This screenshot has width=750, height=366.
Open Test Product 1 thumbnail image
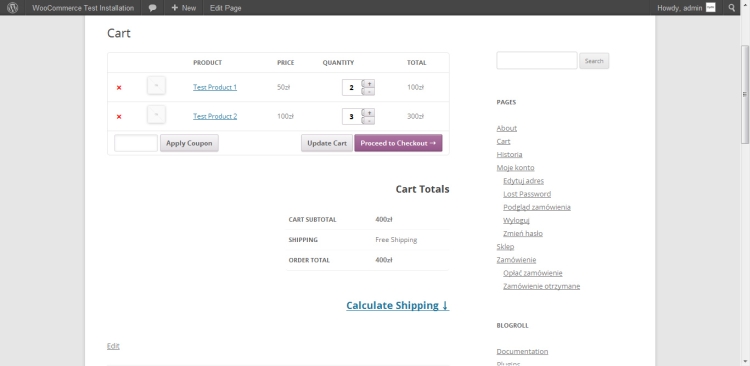tap(156, 86)
